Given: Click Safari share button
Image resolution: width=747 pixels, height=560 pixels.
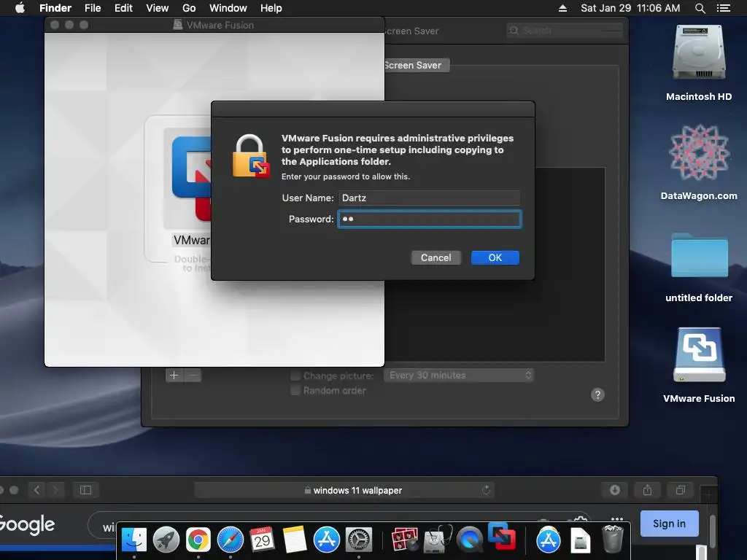Looking at the screenshot, I should 648,490.
